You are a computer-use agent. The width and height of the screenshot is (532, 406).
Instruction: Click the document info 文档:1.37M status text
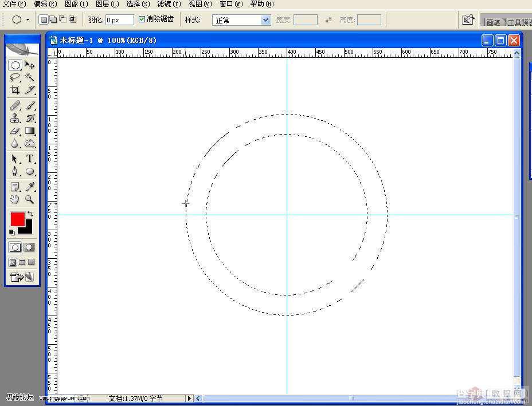[x=136, y=399]
